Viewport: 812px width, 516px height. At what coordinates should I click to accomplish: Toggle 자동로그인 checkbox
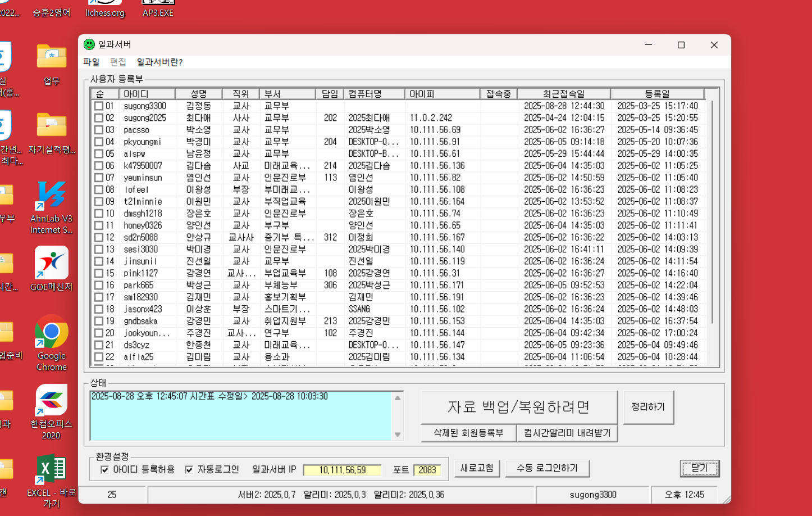(x=189, y=469)
